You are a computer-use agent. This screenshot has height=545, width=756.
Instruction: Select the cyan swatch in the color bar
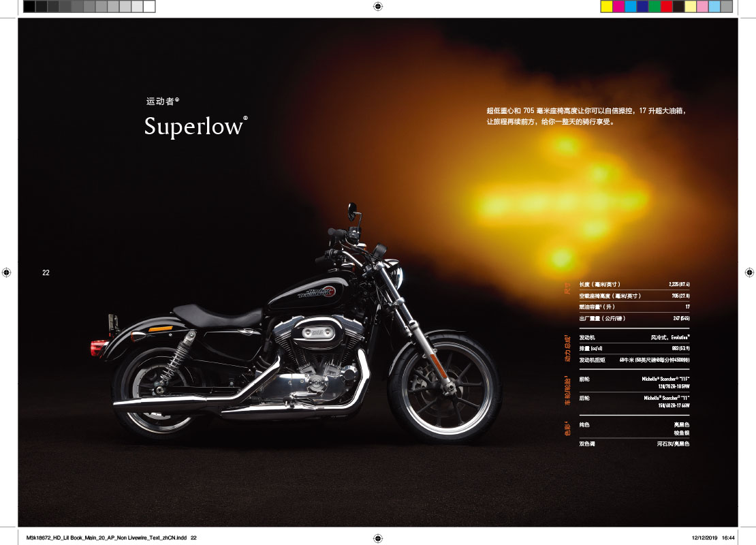point(631,6)
